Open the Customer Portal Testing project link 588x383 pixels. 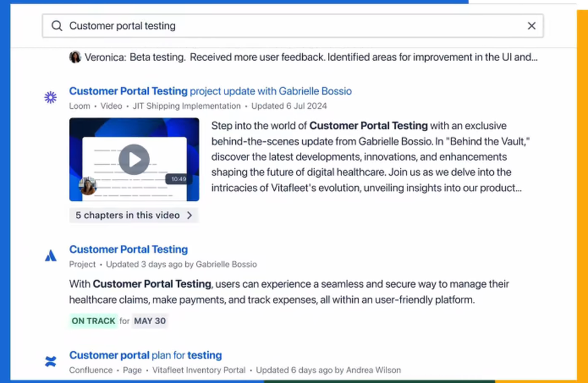click(129, 249)
